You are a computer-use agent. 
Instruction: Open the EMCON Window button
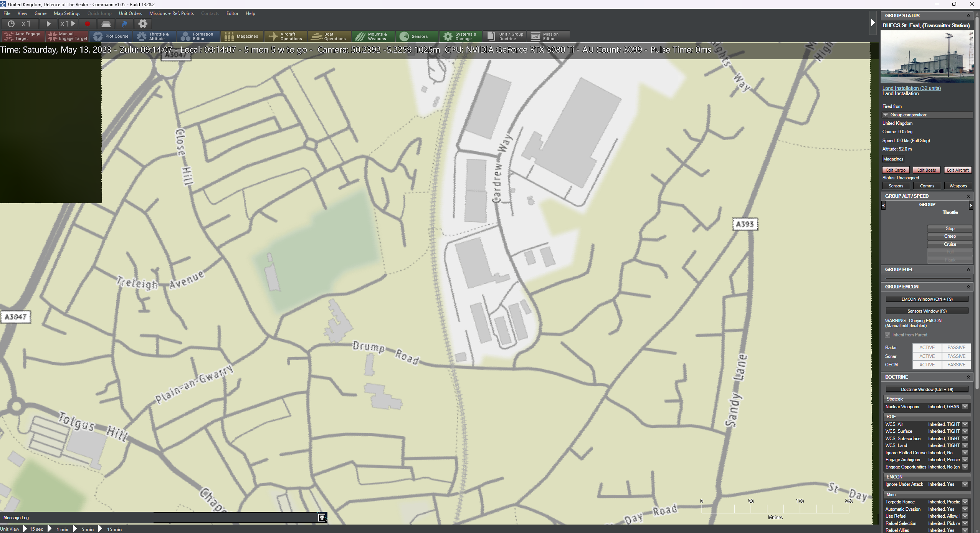coord(927,299)
